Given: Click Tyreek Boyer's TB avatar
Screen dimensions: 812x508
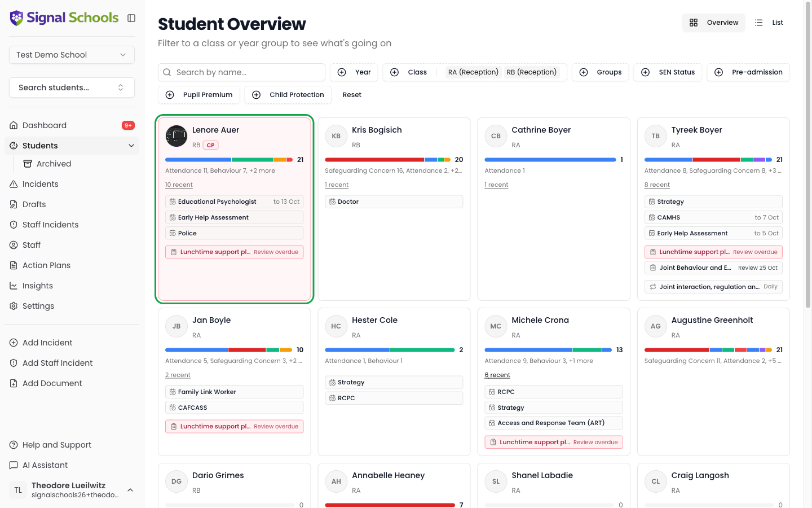Looking at the screenshot, I should coord(655,136).
